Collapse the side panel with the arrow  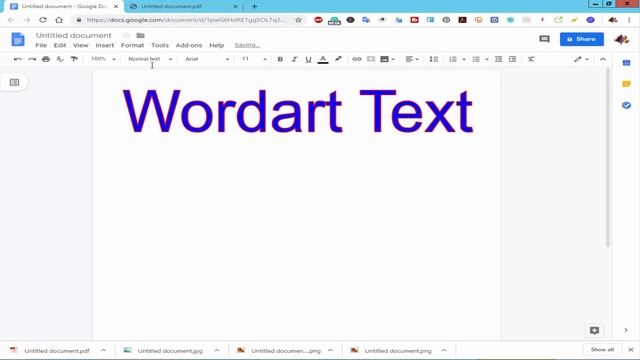pos(626,330)
